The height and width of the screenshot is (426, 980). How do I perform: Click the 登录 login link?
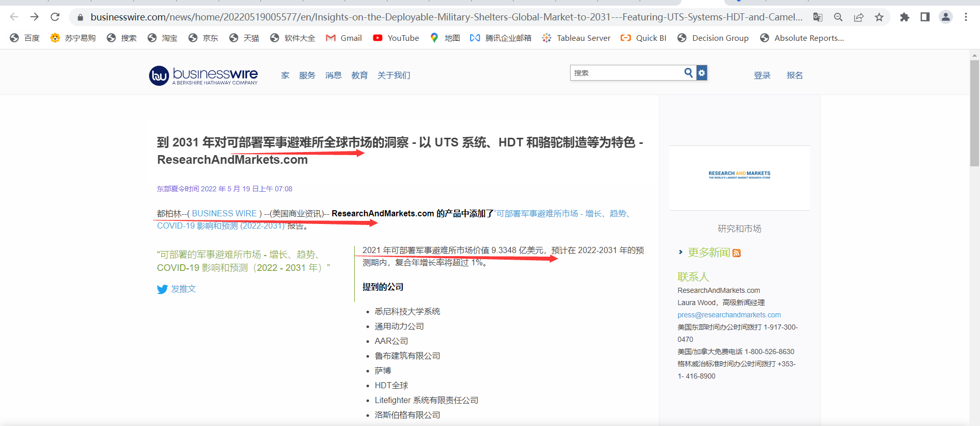pos(762,76)
